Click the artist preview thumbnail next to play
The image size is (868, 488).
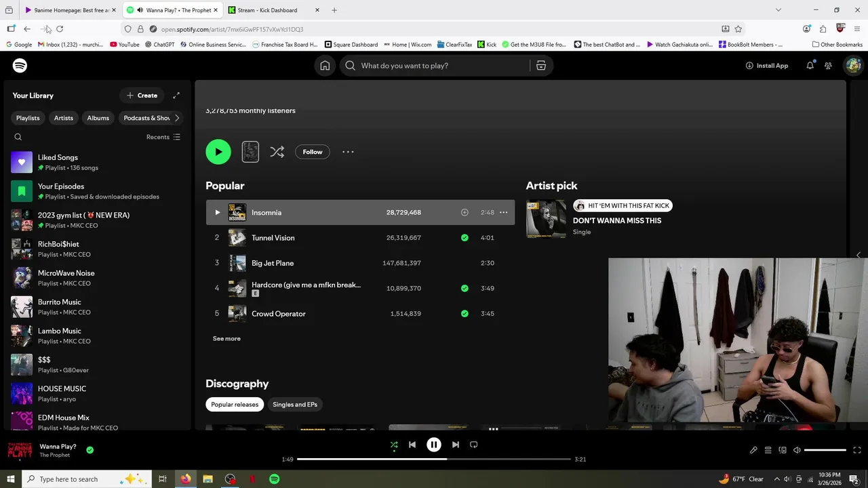click(x=250, y=152)
